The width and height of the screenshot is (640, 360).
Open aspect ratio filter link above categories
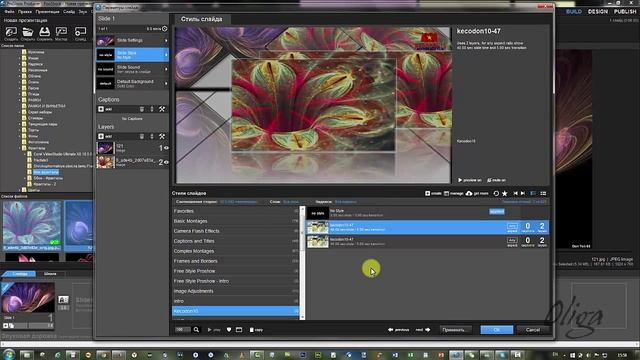coord(238,202)
